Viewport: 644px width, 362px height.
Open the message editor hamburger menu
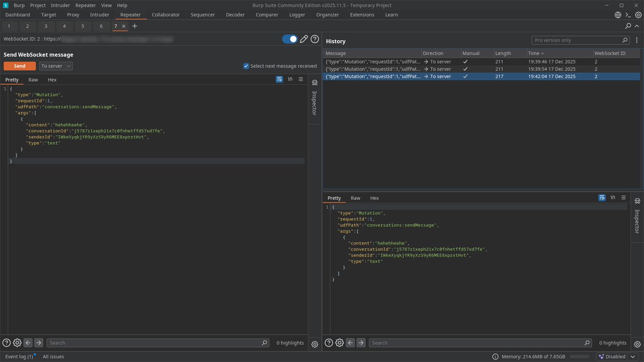point(301,79)
